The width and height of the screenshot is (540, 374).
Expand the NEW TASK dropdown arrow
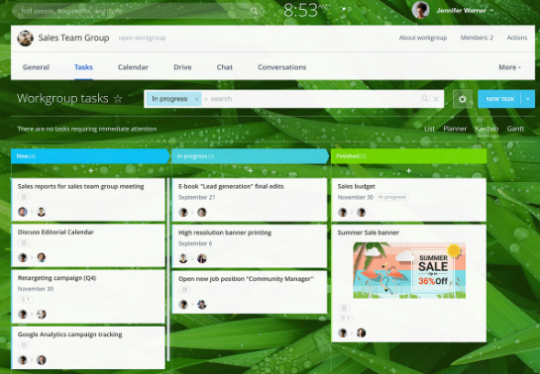(x=528, y=99)
